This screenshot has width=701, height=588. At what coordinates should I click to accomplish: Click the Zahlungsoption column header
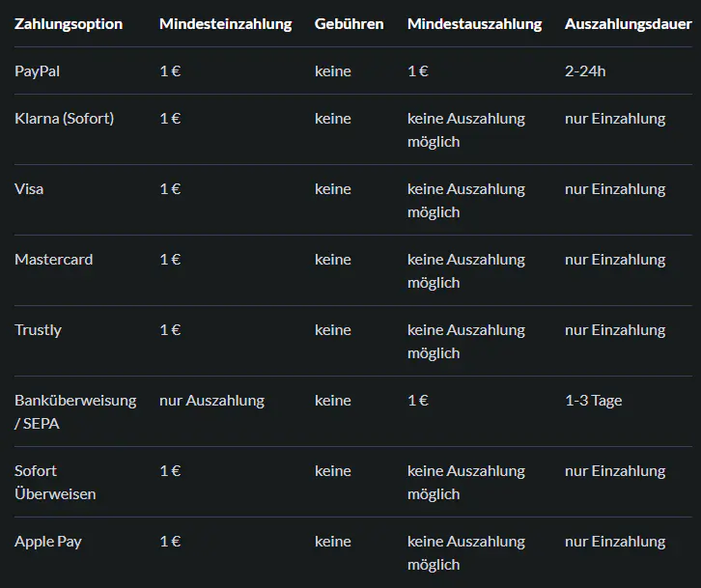pos(69,23)
